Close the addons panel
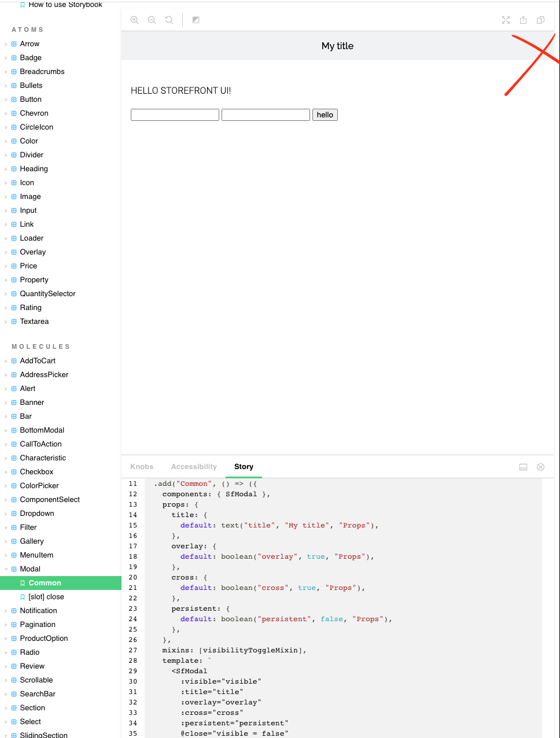Image resolution: width=560 pixels, height=738 pixels. click(540, 467)
